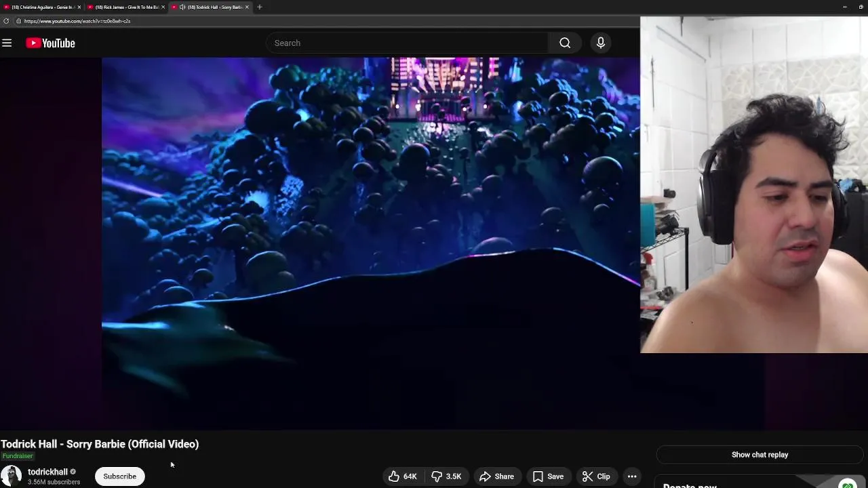Reload the page with refresh icon
868x488 pixels.
[x=6, y=21]
